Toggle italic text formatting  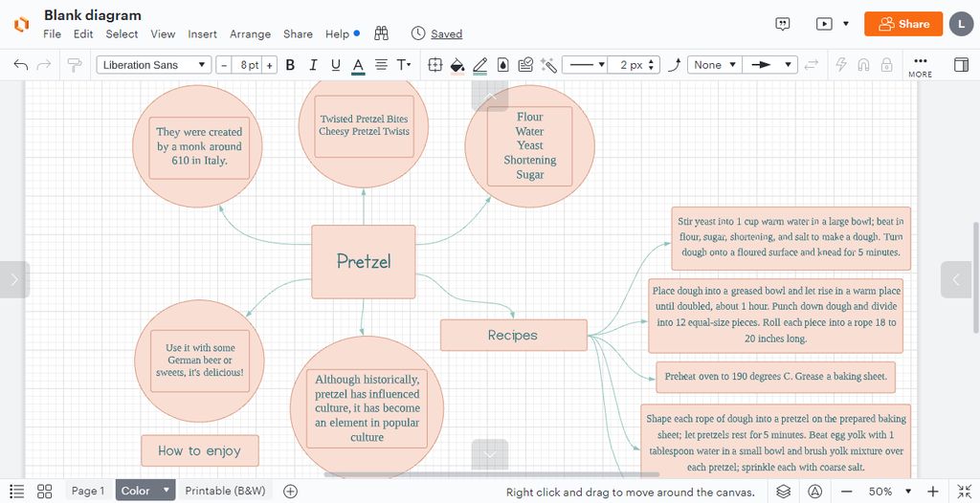313,65
